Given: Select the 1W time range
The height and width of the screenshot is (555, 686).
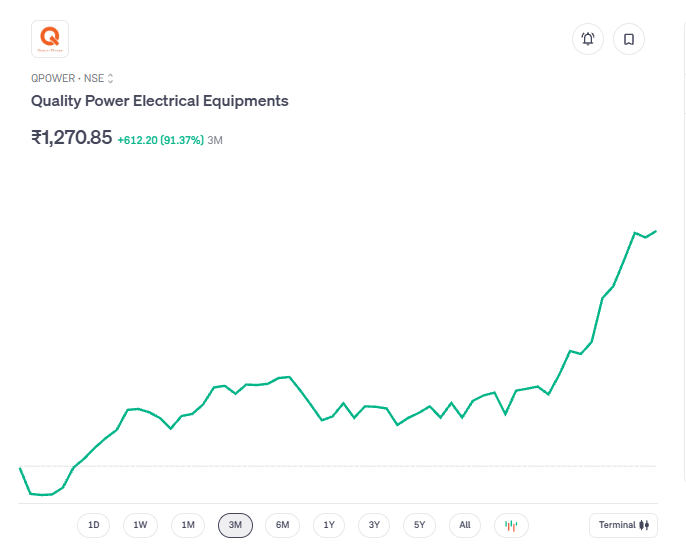Looking at the screenshot, I should point(140,525).
